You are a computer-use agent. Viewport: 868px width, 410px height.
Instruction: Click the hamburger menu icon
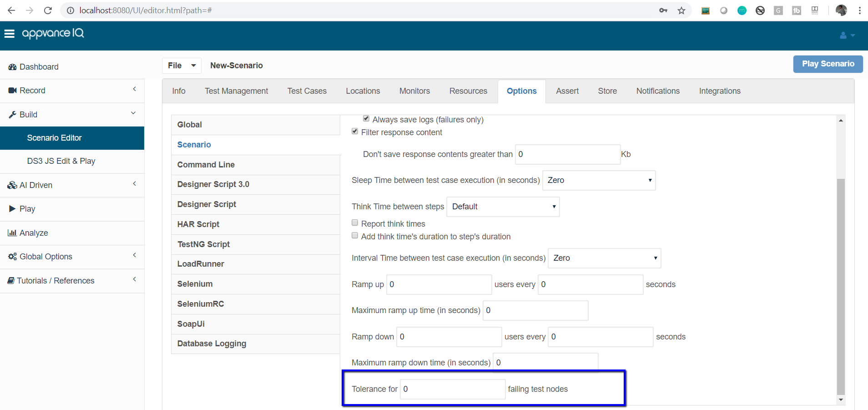click(x=9, y=34)
